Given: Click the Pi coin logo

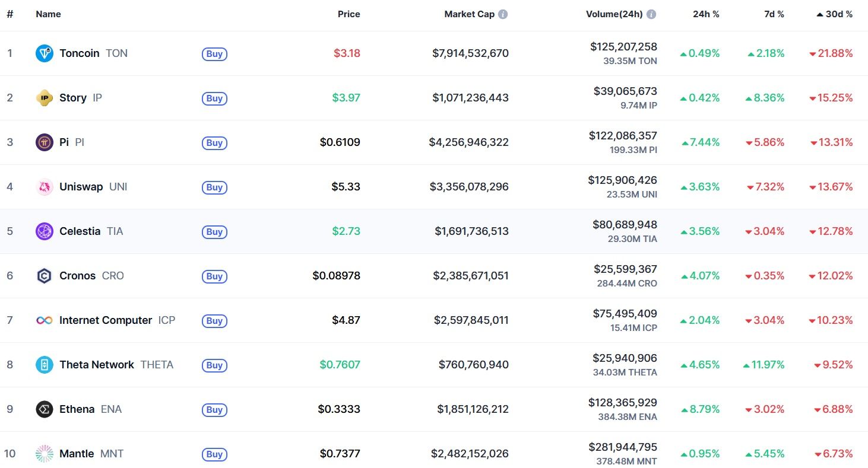Looking at the screenshot, I should coord(45,142).
